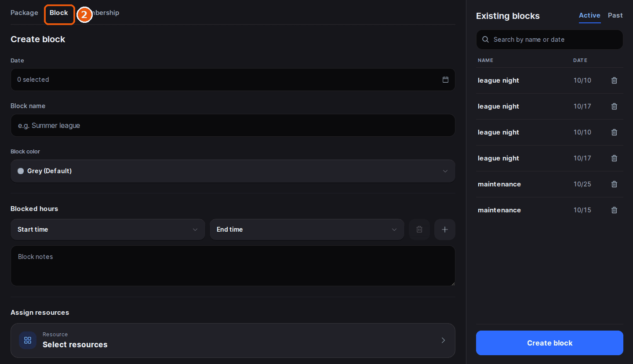Viewport: 633px width, 364px height.
Task: Open the Block color dropdown
Action: click(x=233, y=171)
